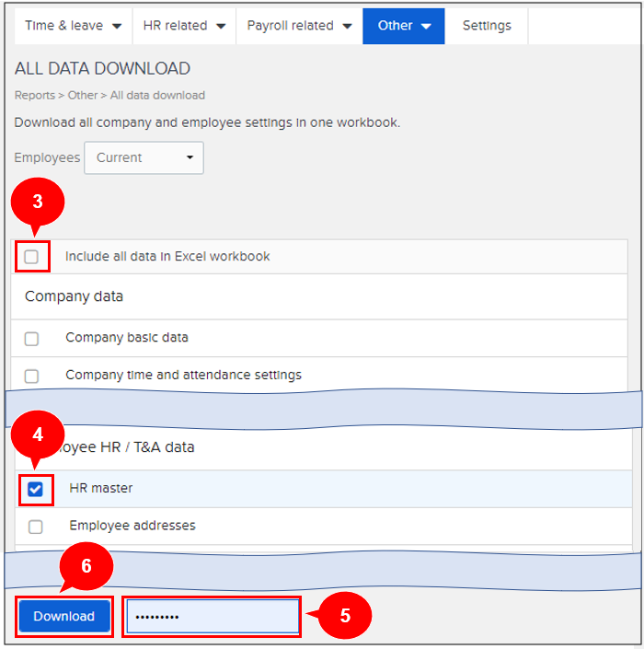Focus the password field beside Download
This screenshot has width=644, height=649.
point(213,617)
